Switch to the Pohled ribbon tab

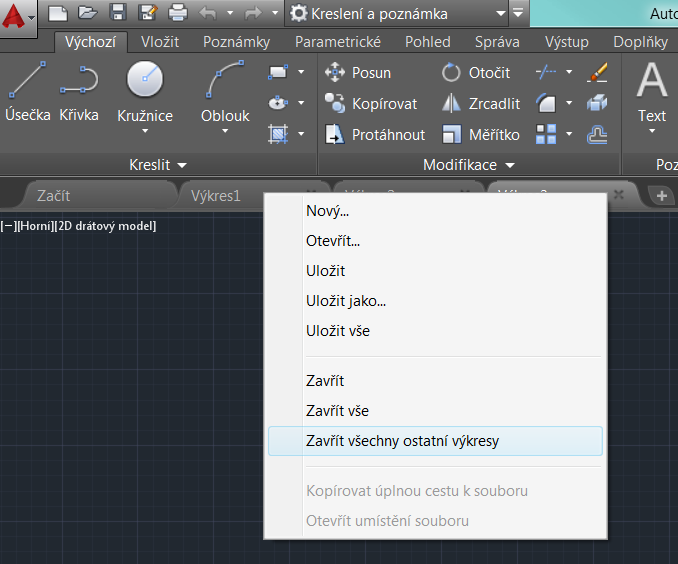tap(428, 42)
